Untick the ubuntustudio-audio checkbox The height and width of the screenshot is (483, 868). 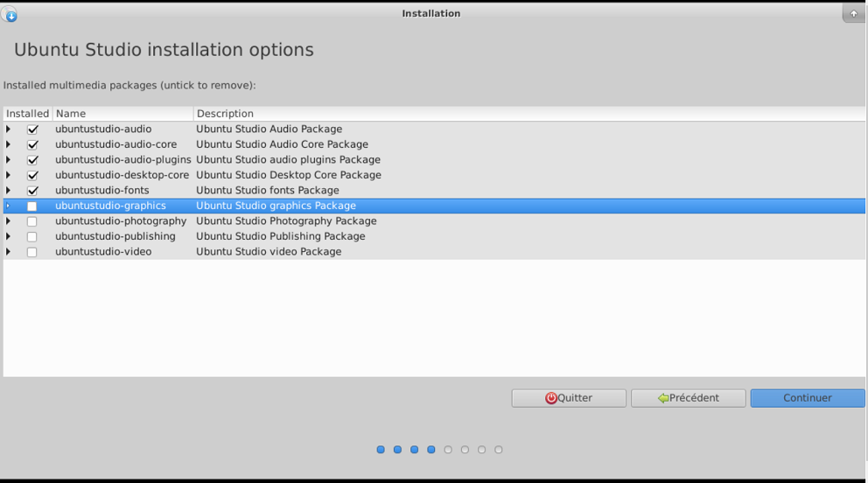[32, 129]
